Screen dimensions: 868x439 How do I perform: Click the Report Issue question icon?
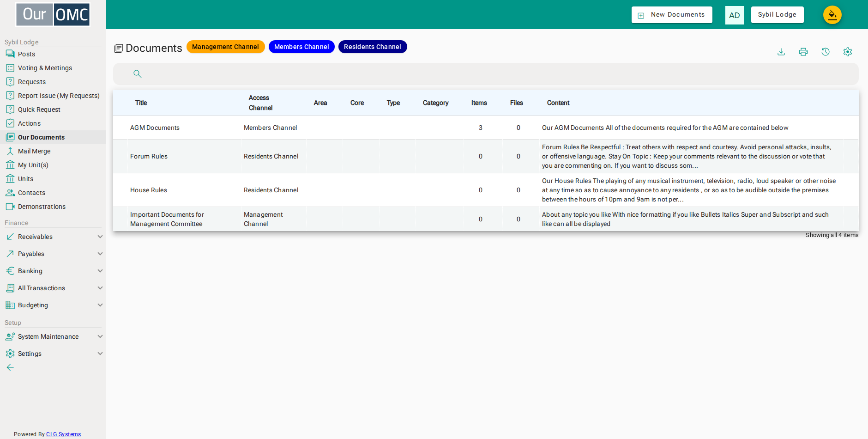tap(10, 96)
